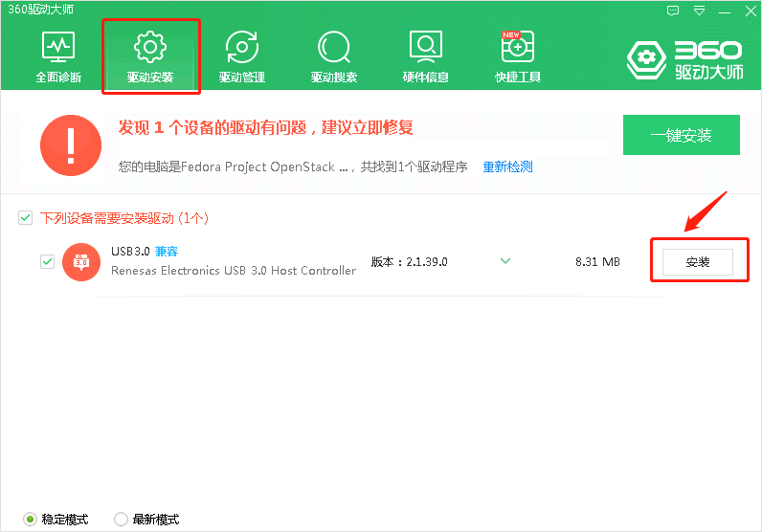Click the 重新检测 re-detect link
This screenshot has width=762, height=532.
pyautogui.click(x=507, y=166)
